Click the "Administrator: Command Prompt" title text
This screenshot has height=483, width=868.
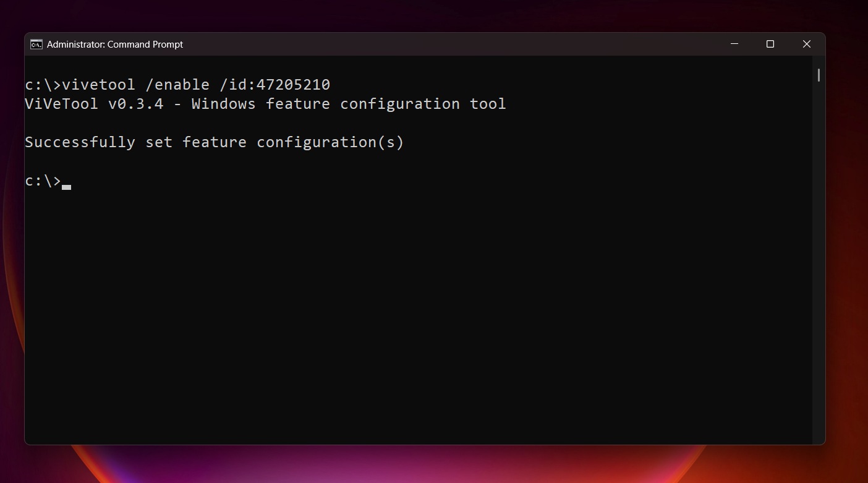[115, 45]
